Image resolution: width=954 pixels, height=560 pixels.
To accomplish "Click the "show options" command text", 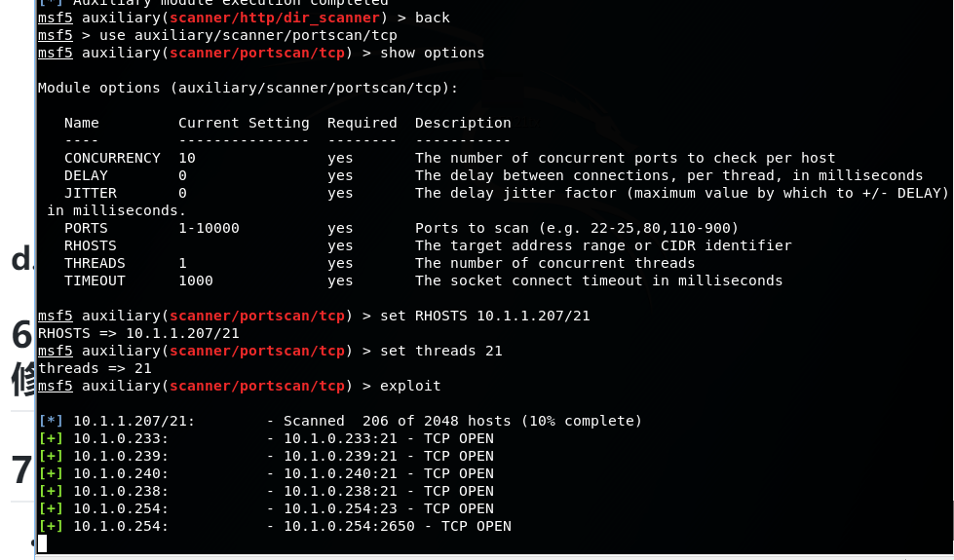I will tap(432, 53).
